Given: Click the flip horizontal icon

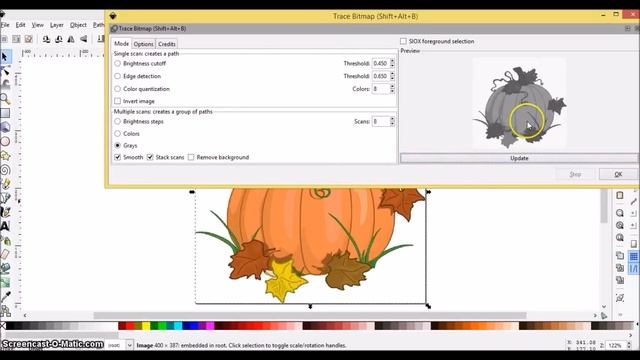Looking at the screenshot, I should click(71, 39).
